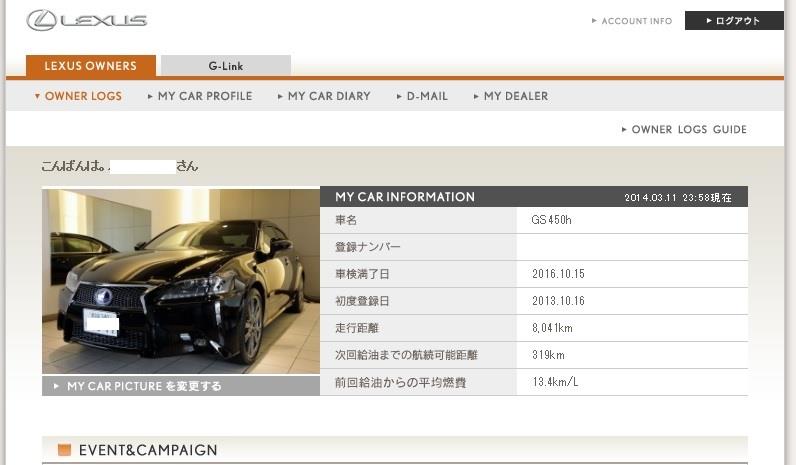Select date value 2013.10.16
This screenshot has height=465, width=796.
[x=558, y=301]
